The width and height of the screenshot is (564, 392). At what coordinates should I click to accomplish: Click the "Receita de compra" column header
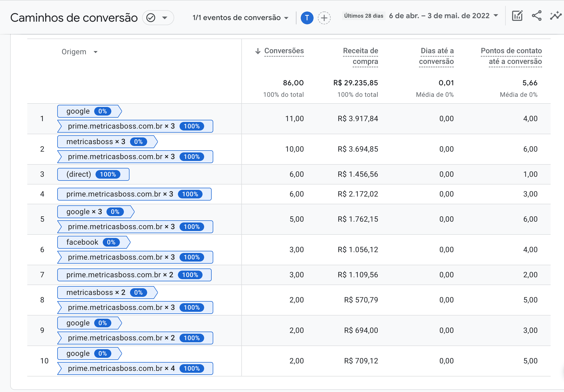coord(360,56)
